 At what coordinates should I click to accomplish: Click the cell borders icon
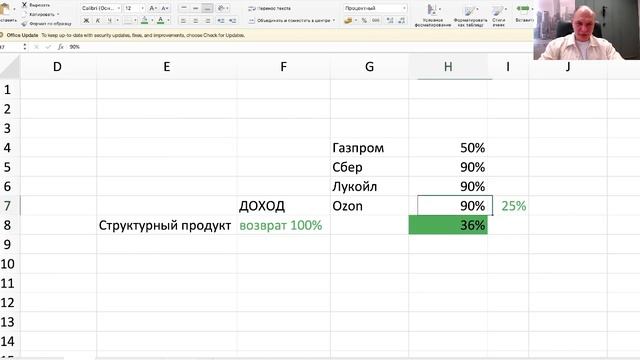click(x=128, y=20)
